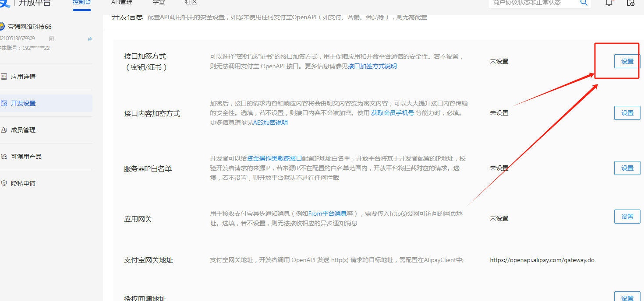Image resolution: width=644 pixels, height=301 pixels.
Task: Open 可调用产品 in the sidebar
Action: pyautogui.click(x=46, y=157)
